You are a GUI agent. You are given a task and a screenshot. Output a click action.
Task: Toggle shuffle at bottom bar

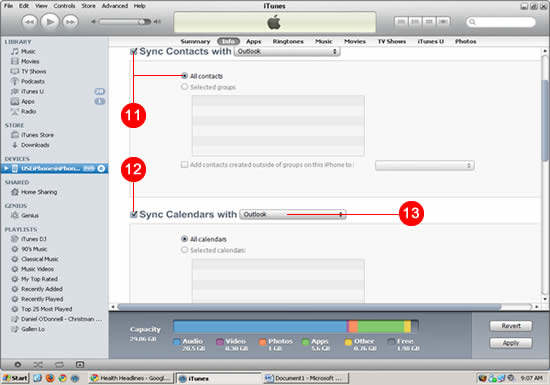coord(38,365)
